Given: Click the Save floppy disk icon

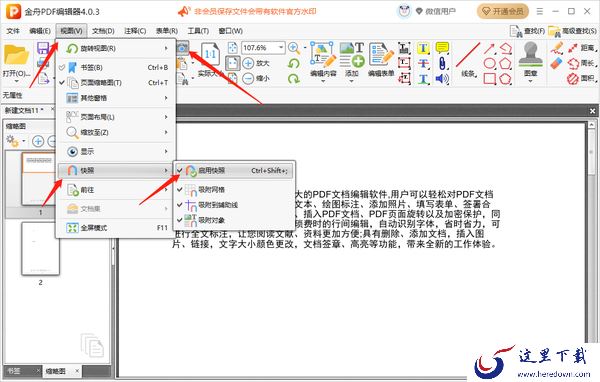Looking at the screenshot, I should click(43, 48).
